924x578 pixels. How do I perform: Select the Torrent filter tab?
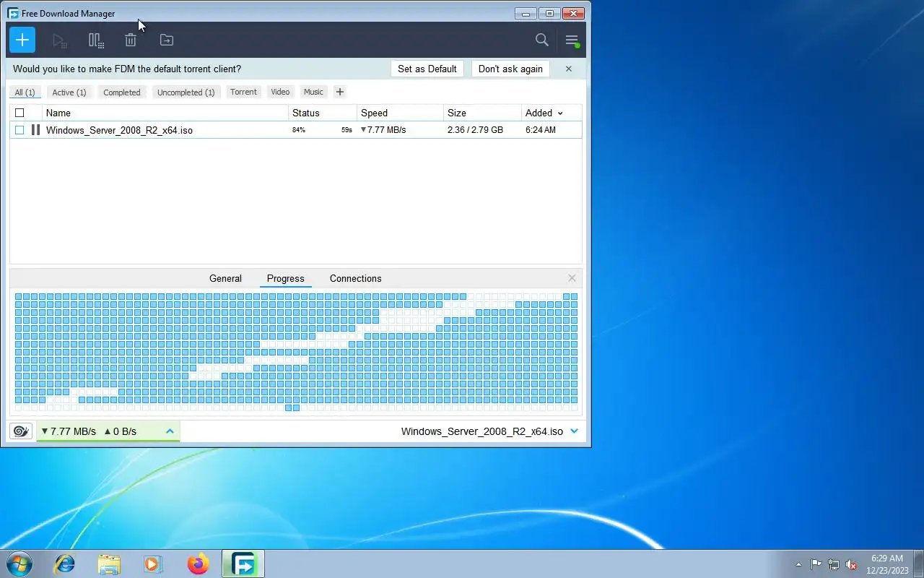point(243,92)
